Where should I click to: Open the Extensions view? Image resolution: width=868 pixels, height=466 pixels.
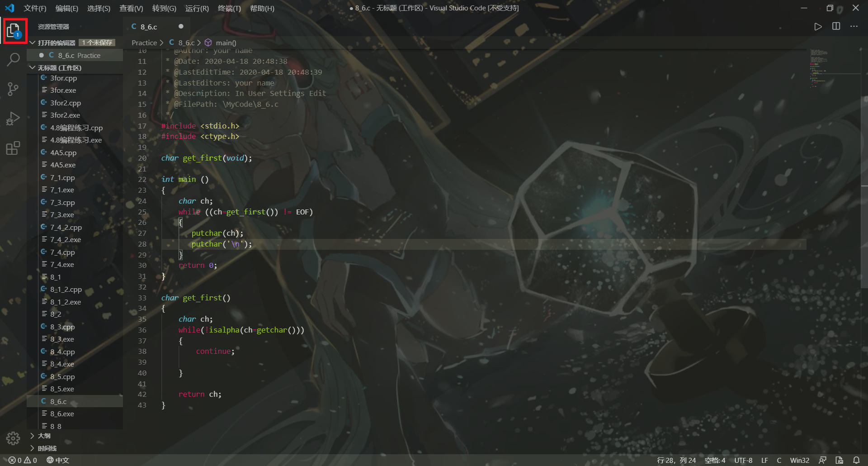click(14, 148)
